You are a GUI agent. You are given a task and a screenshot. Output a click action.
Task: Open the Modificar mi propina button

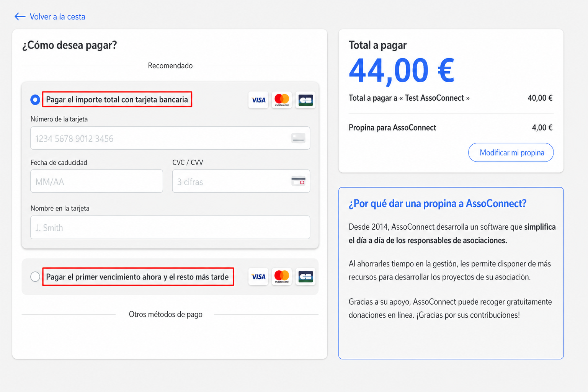point(511,152)
